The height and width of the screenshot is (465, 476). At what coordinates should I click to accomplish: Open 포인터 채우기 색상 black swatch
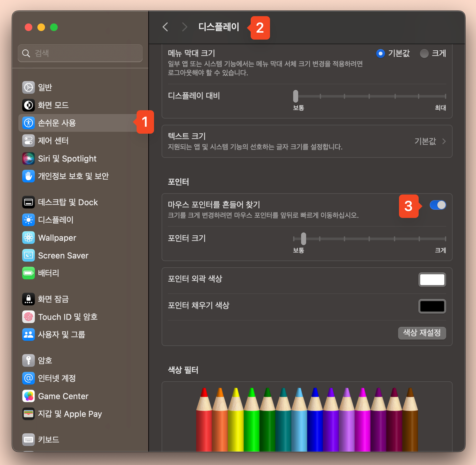tap(432, 306)
